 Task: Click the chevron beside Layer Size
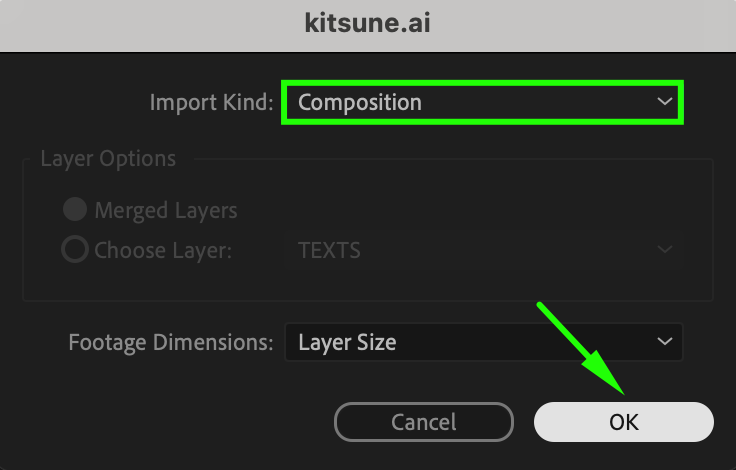pos(664,342)
